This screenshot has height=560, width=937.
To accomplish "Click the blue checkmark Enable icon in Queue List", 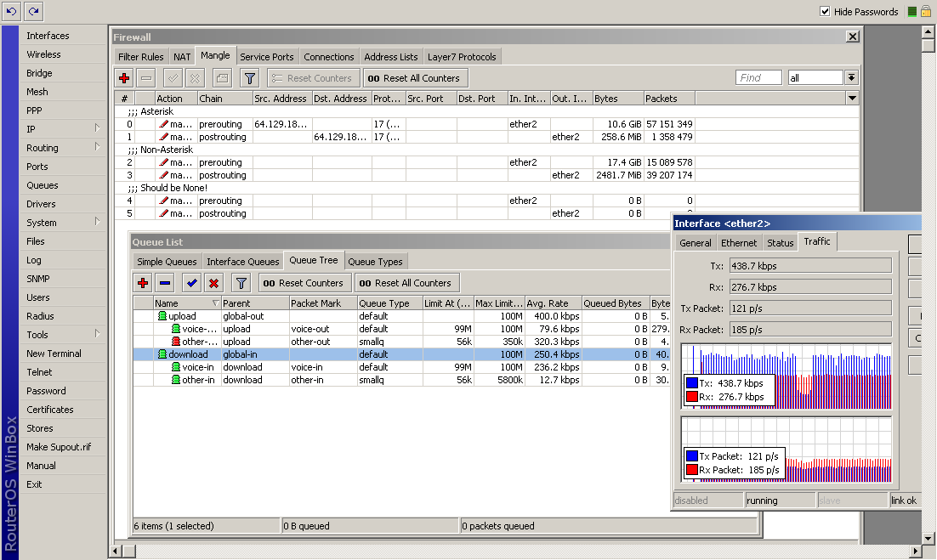I will tap(191, 283).
